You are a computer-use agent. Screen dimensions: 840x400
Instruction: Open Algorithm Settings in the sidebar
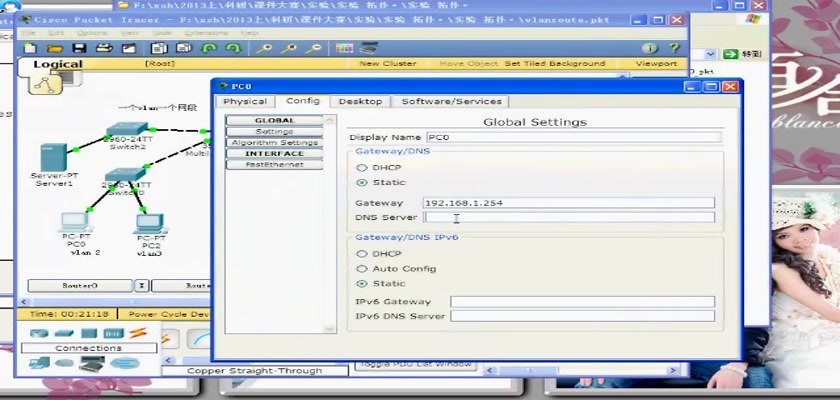(x=275, y=142)
